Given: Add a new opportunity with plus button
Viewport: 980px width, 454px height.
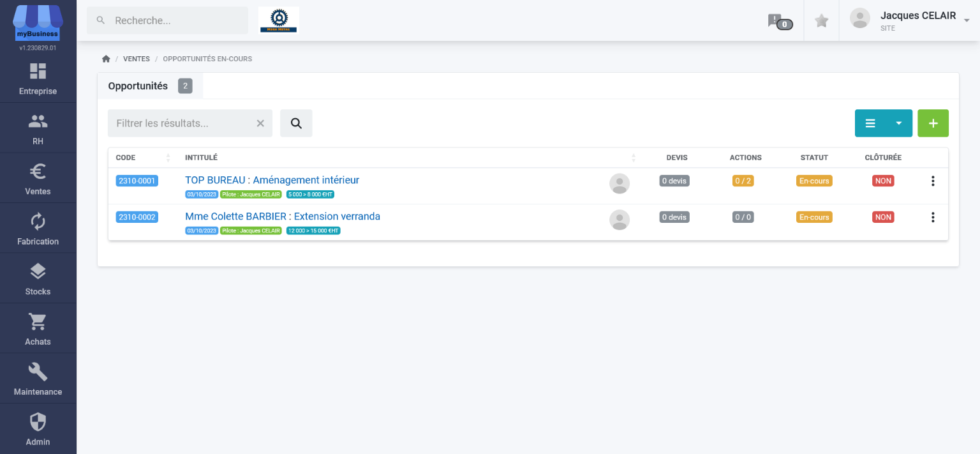Looking at the screenshot, I should coord(933,123).
